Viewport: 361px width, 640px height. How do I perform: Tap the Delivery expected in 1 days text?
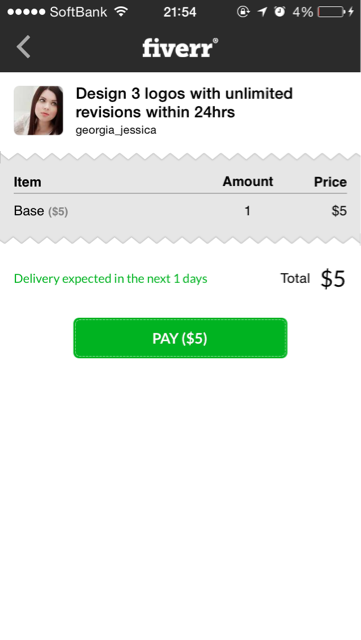click(x=111, y=279)
